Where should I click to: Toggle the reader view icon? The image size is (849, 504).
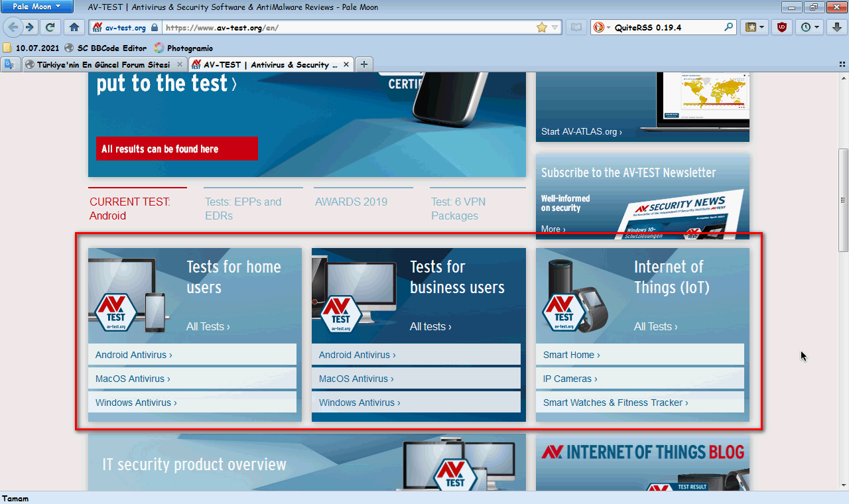point(576,28)
